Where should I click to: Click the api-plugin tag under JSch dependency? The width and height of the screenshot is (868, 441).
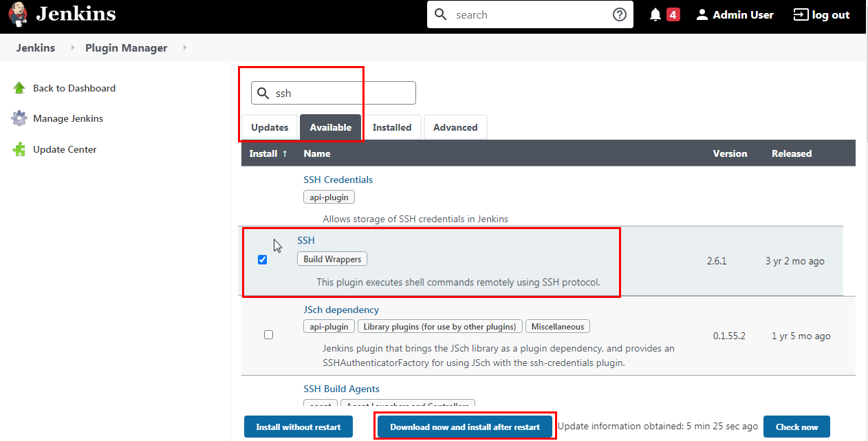pyautogui.click(x=329, y=327)
